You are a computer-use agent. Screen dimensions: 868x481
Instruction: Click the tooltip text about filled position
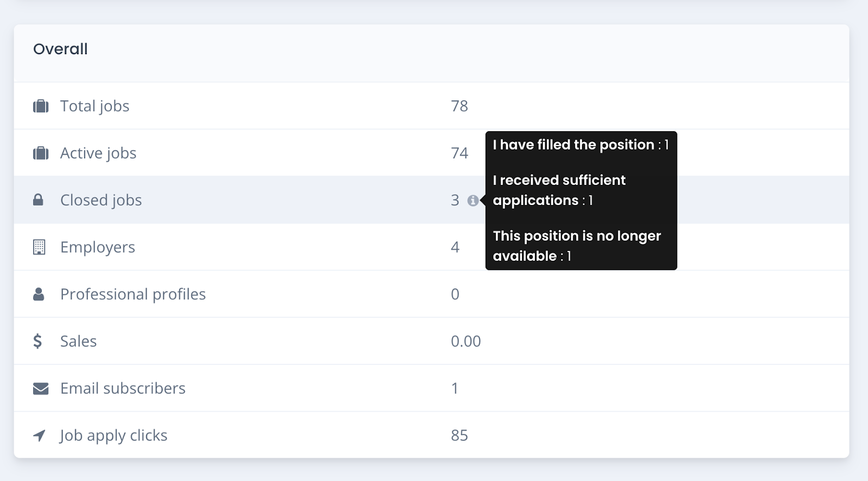tap(580, 145)
